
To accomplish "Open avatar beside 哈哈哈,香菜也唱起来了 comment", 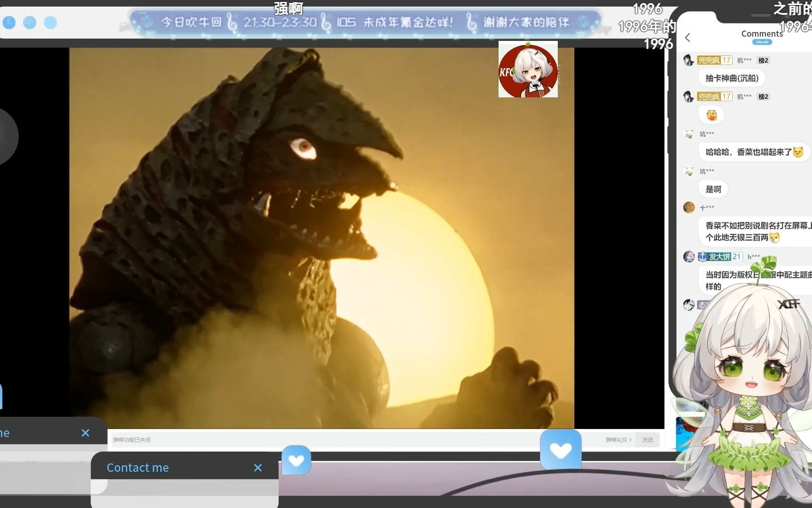I will [x=689, y=134].
